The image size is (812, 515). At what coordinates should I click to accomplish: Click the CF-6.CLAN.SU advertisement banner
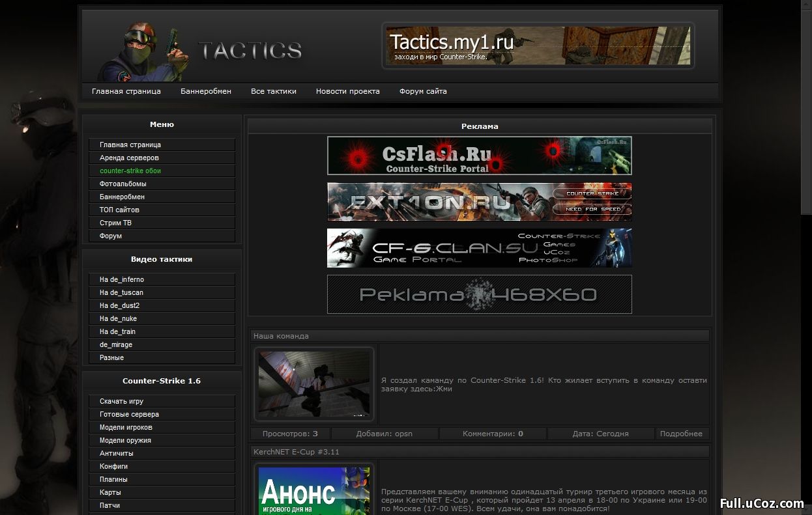pos(480,248)
